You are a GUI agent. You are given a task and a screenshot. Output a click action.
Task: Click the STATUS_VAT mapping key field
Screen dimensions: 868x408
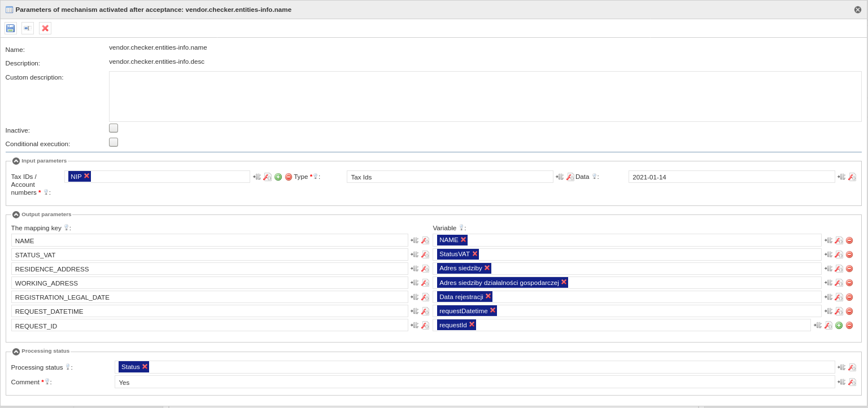210,255
